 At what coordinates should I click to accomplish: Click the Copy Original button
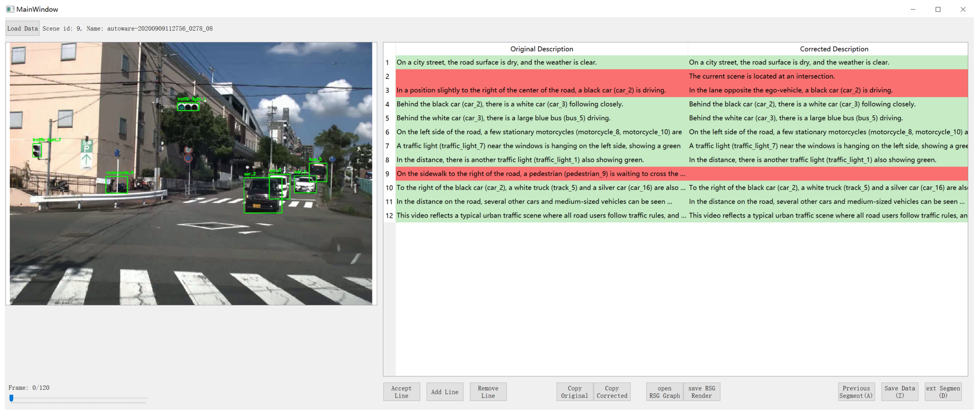pos(574,392)
